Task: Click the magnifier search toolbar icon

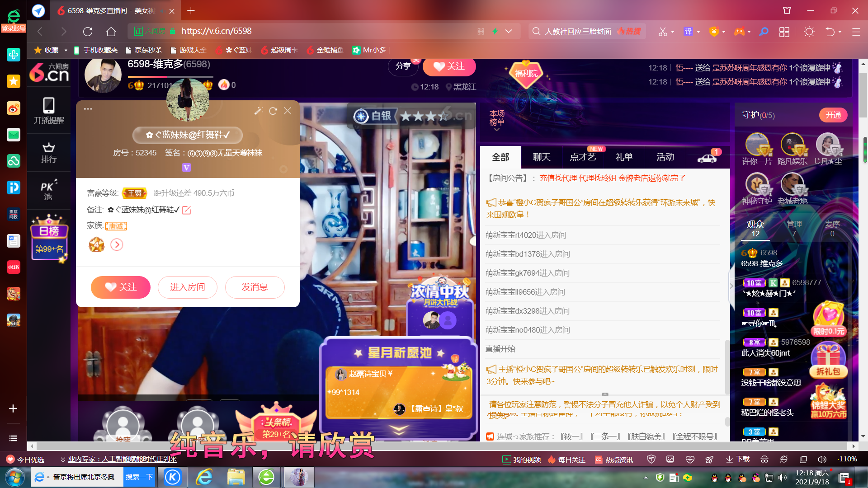Action: coord(764,31)
